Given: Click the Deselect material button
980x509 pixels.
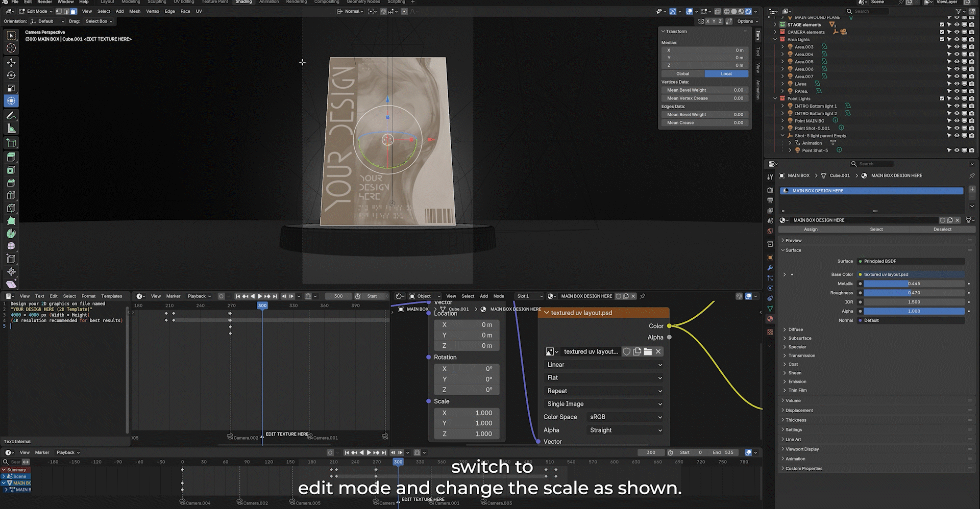Looking at the screenshot, I should (942, 230).
